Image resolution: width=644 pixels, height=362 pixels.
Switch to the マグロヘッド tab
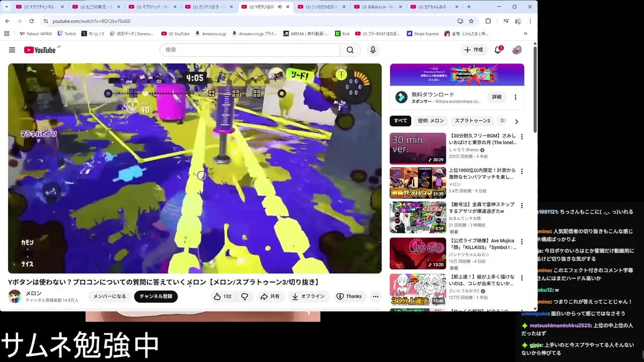[x=152, y=7]
